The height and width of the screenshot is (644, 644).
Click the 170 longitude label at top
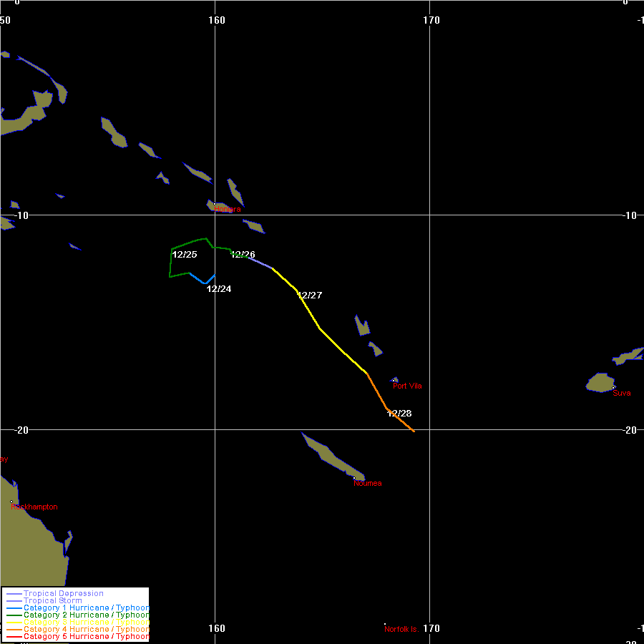(x=431, y=20)
